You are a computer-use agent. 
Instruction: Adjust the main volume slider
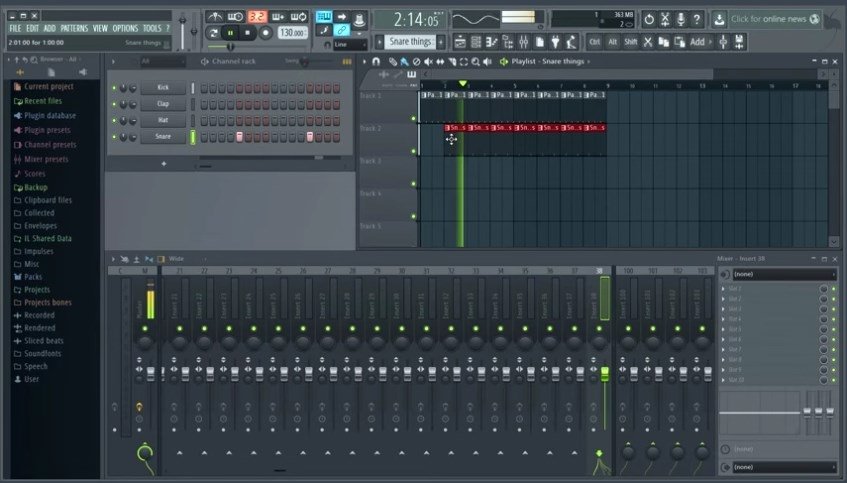[x=183, y=32]
